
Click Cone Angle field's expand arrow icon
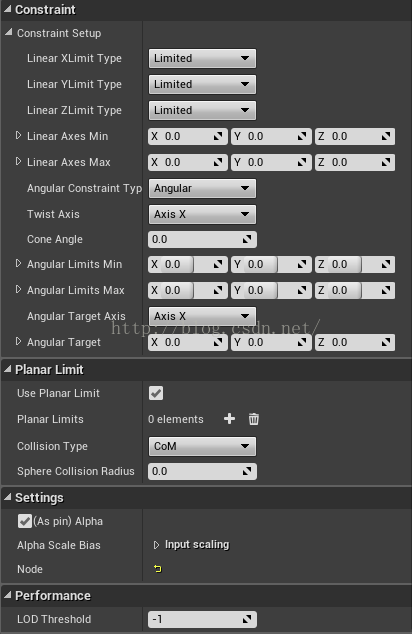247,239
